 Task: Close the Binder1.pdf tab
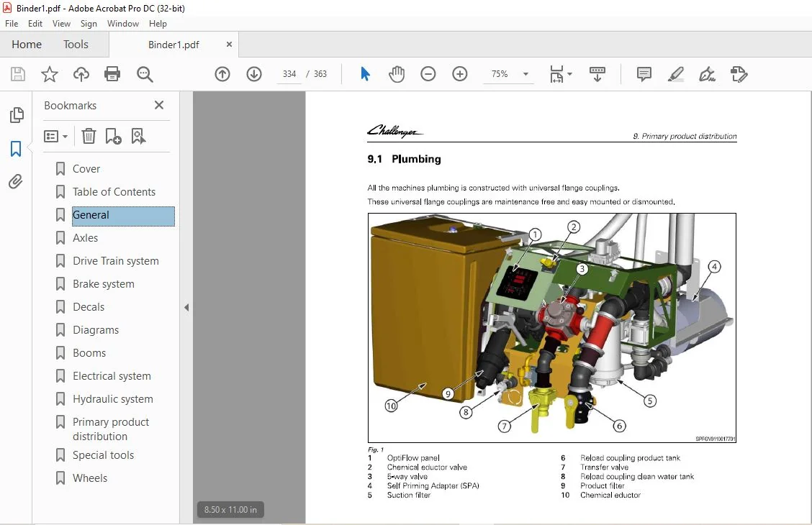229,45
